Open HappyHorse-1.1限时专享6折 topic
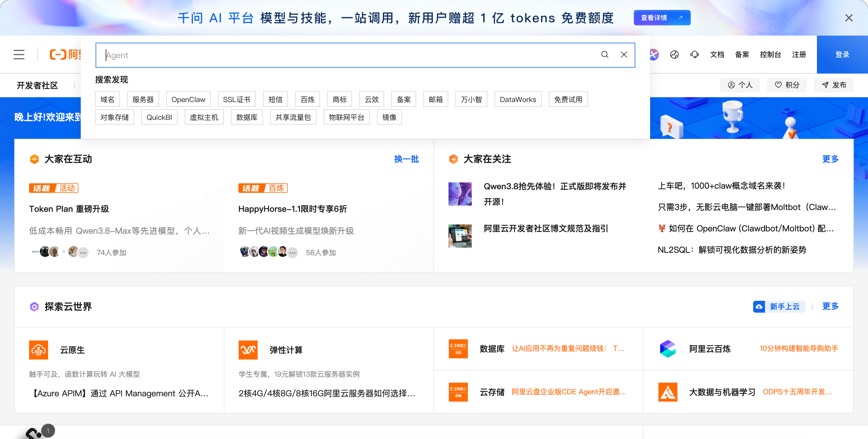The height and width of the screenshot is (439, 868). point(292,209)
